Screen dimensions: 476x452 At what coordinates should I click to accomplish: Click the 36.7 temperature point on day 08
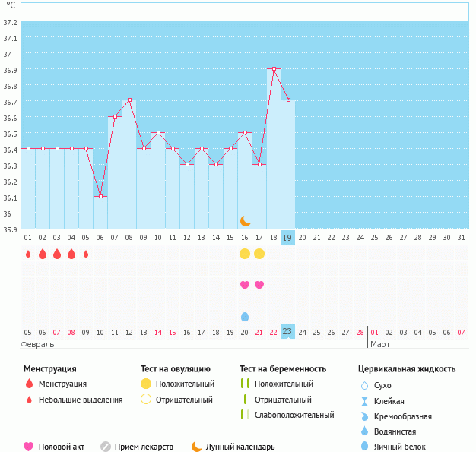[x=129, y=100]
